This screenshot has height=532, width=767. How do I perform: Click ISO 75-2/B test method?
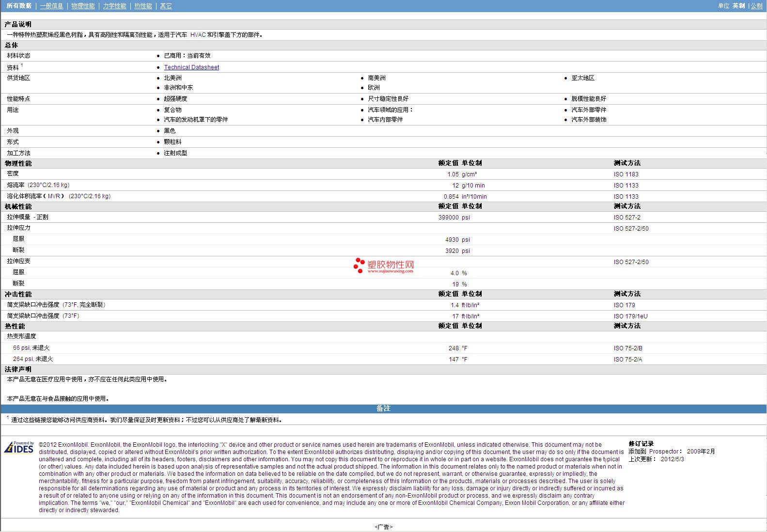click(x=628, y=348)
